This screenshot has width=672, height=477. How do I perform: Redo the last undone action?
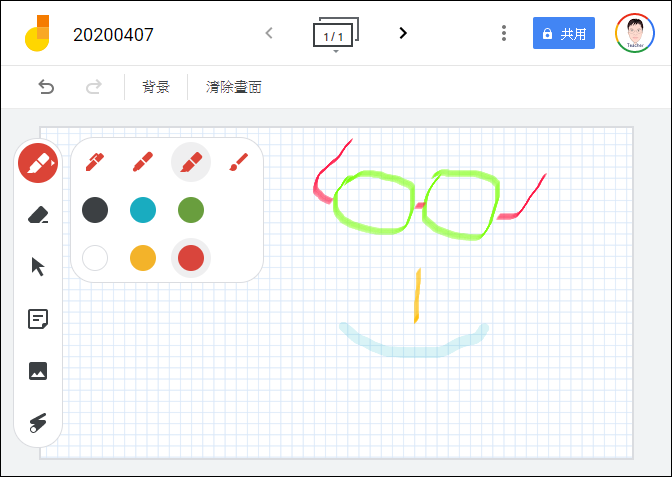point(93,87)
